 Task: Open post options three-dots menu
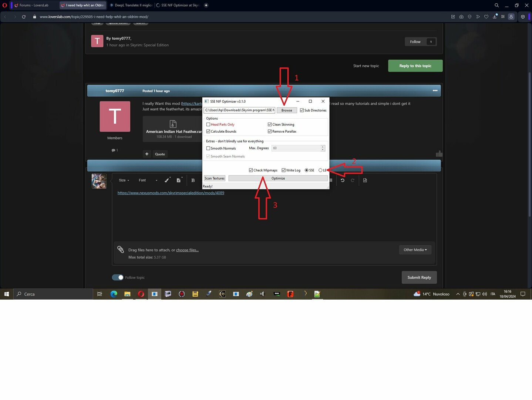435,91
